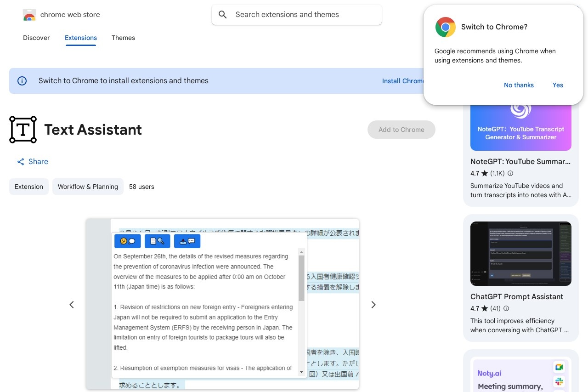The width and height of the screenshot is (588, 392).
Task: Click the upload chat button in the screenshot preview
Action: tap(187, 241)
